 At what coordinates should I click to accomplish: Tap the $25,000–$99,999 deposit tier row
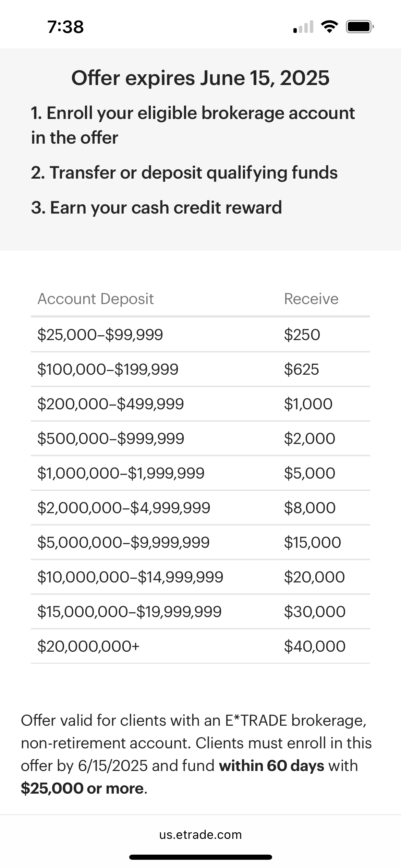[x=100, y=335]
